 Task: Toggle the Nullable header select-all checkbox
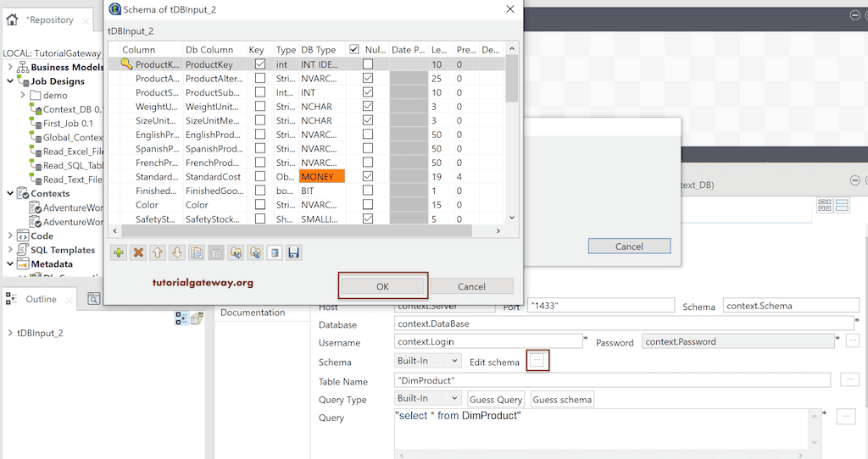[354, 49]
